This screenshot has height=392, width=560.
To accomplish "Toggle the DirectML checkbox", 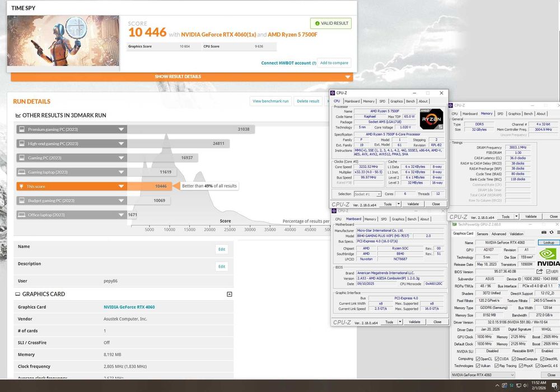I will tap(542, 359).
